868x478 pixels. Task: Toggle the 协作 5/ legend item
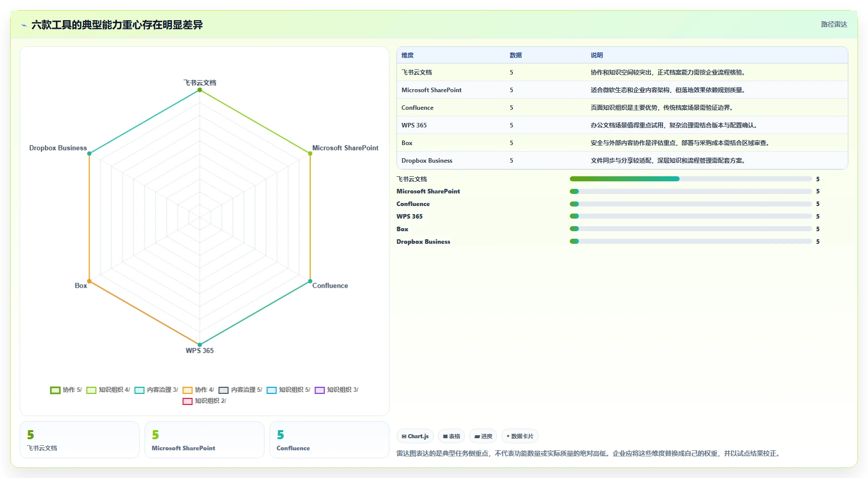click(66, 390)
